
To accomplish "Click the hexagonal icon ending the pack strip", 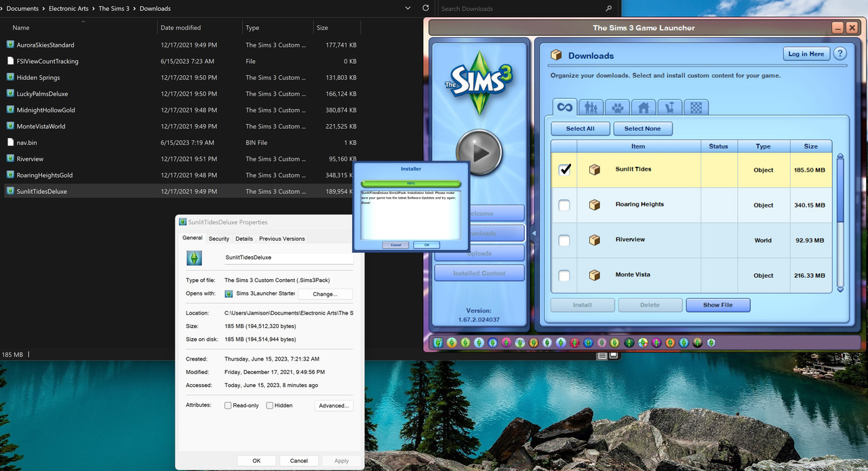I will (x=711, y=343).
